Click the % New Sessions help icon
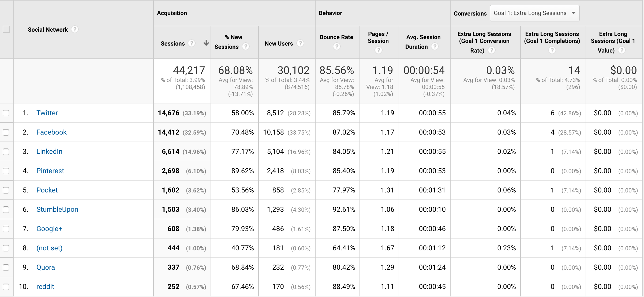Image resolution: width=644 pixels, height=297 pixels. click(x=246, y=46)
